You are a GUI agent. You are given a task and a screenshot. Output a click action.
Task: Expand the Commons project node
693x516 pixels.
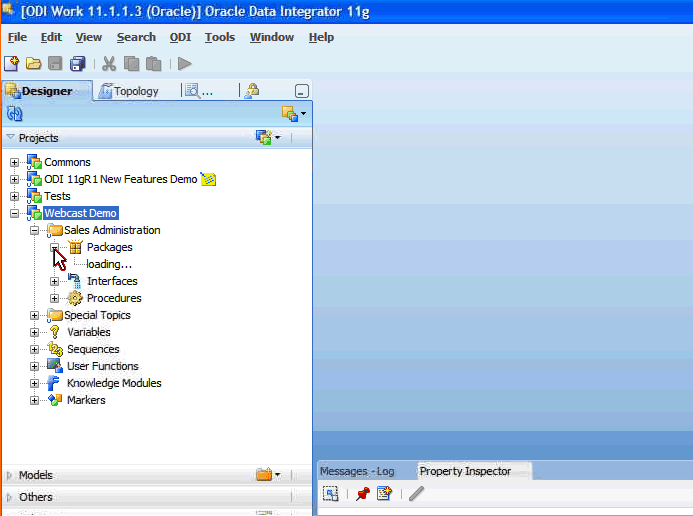14,163
